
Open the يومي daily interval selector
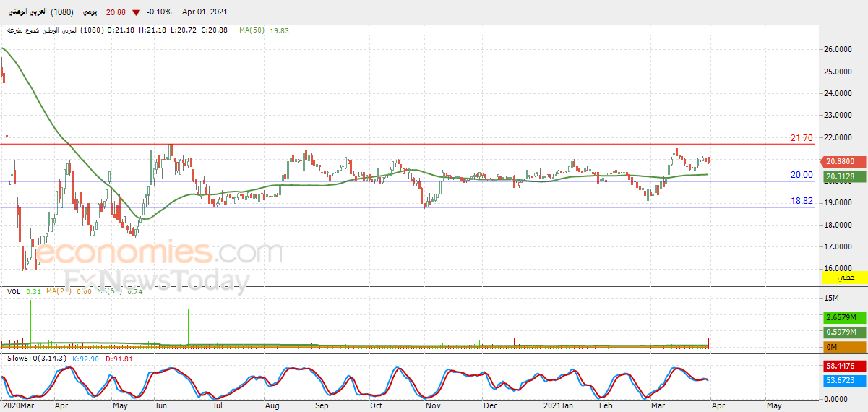point(90,12)
